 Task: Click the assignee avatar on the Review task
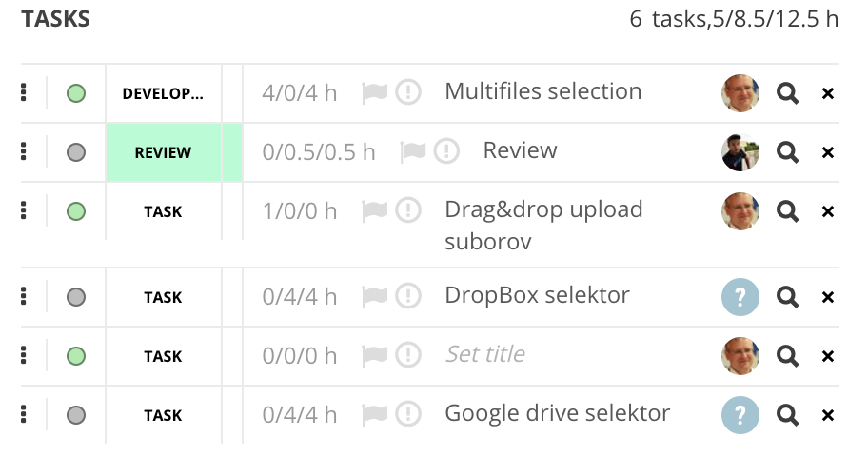tap(740, 152)
